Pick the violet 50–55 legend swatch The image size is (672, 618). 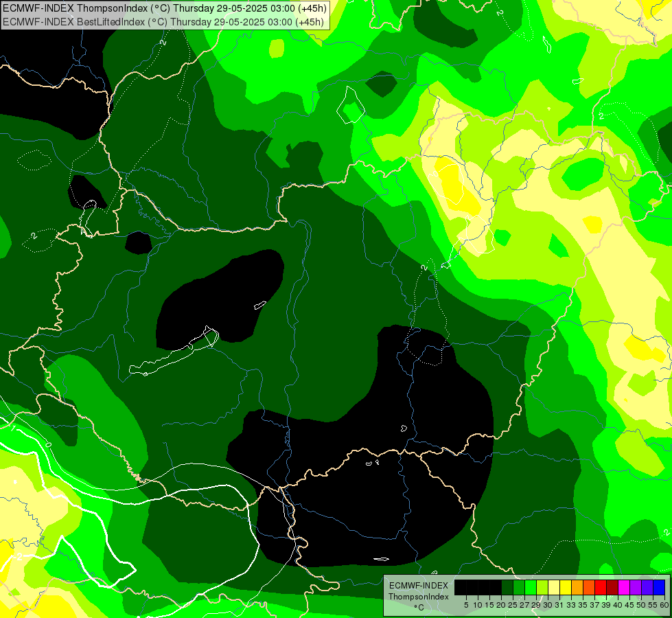[647, 587]
